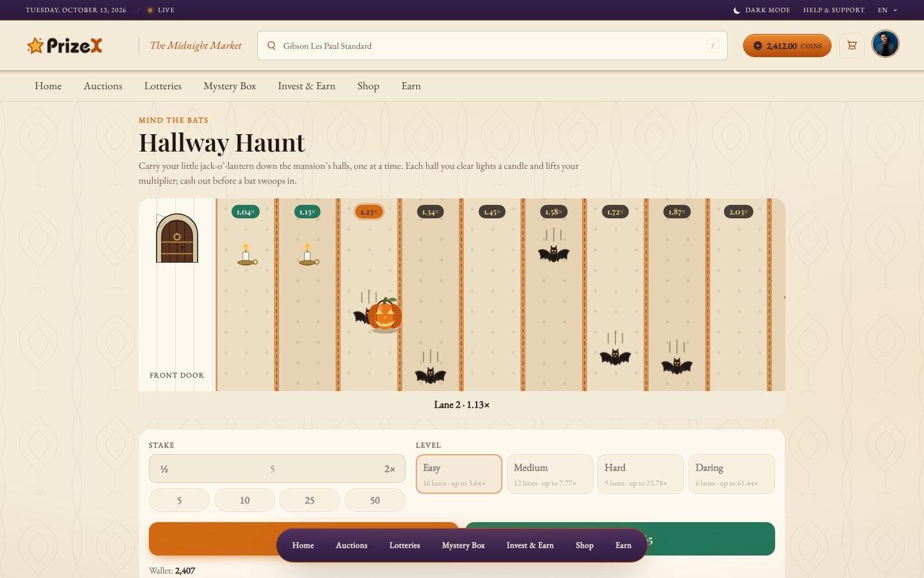Select the Medium level option
The width and height of the screenshot is (924, 578).
(x=550, y=474)
